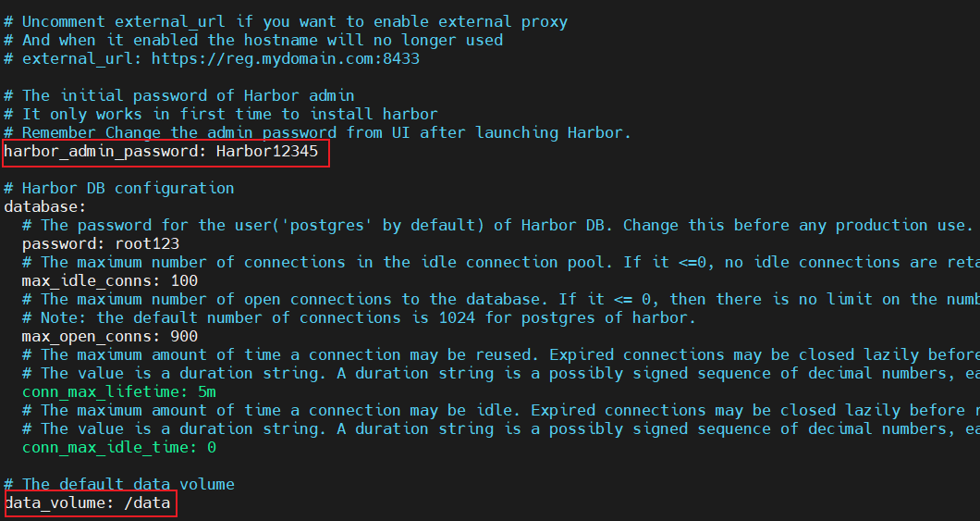Click the harbor_admin_password key text

coord(105,152)
